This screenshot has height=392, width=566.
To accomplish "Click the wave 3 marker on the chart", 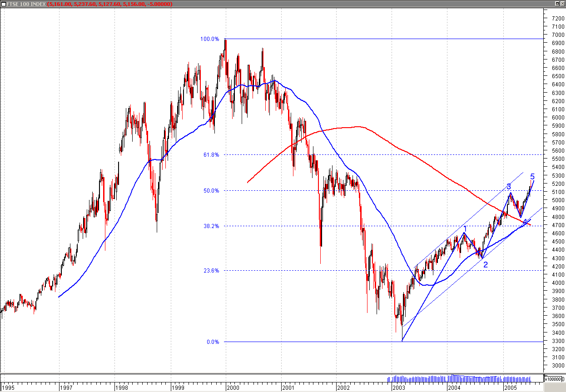I will pos(509,187).
